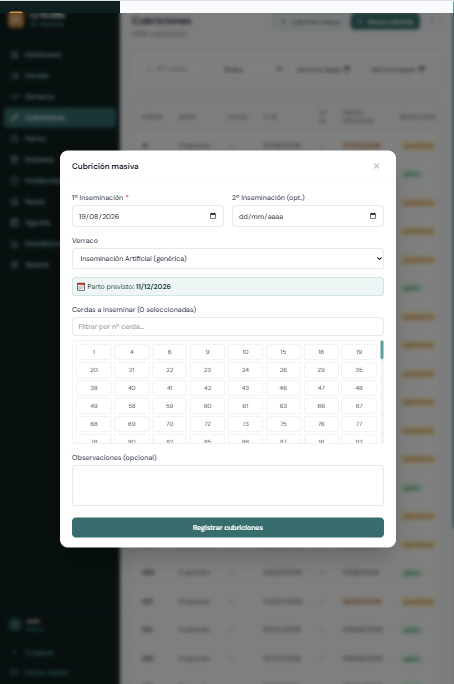Pick sow 47 for insemination
The image size is (454, 684).
click(321, 388)
